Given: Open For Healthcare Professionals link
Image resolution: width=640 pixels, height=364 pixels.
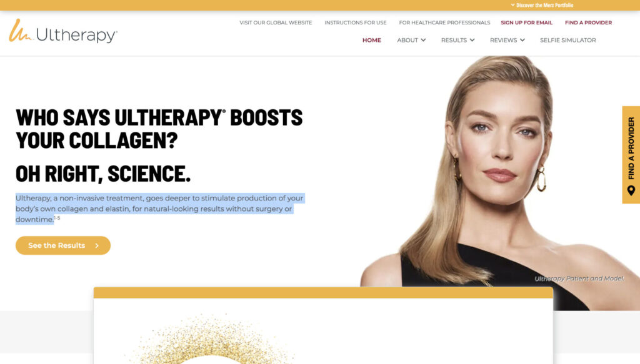Looking at the screenshot, I should 444,22.
